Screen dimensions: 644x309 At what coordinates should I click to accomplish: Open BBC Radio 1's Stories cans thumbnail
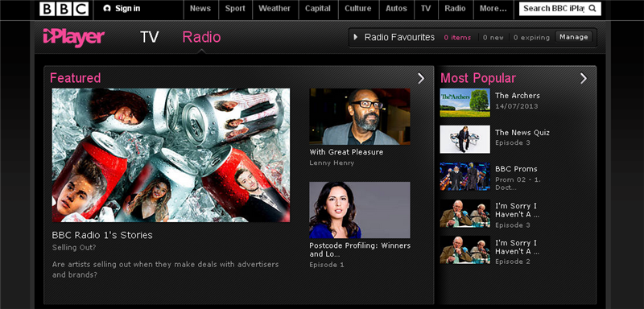coord(171,155)
